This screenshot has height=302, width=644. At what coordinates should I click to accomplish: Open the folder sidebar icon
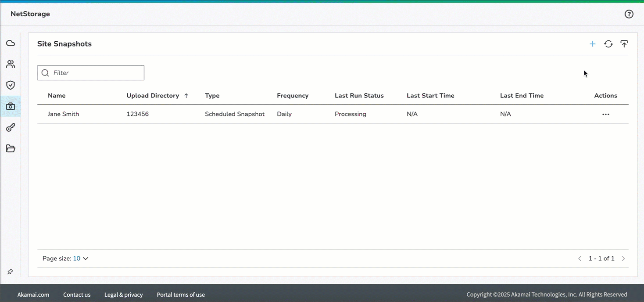(x=11, y=149)
